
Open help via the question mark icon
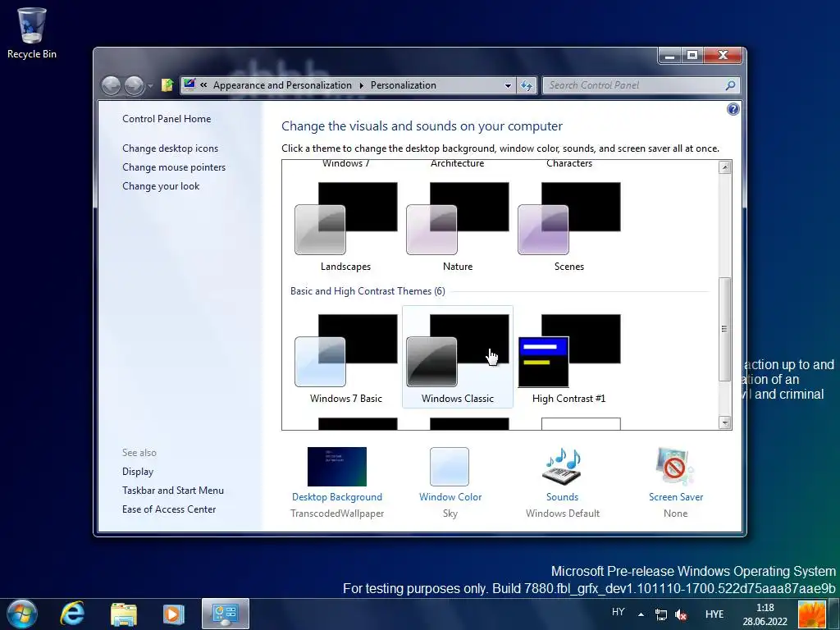point(733,109)
